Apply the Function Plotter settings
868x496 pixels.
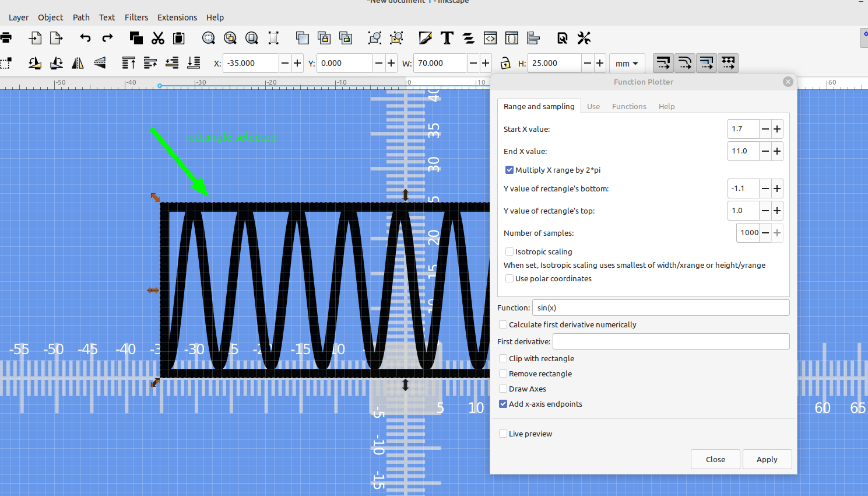[767, 459]
